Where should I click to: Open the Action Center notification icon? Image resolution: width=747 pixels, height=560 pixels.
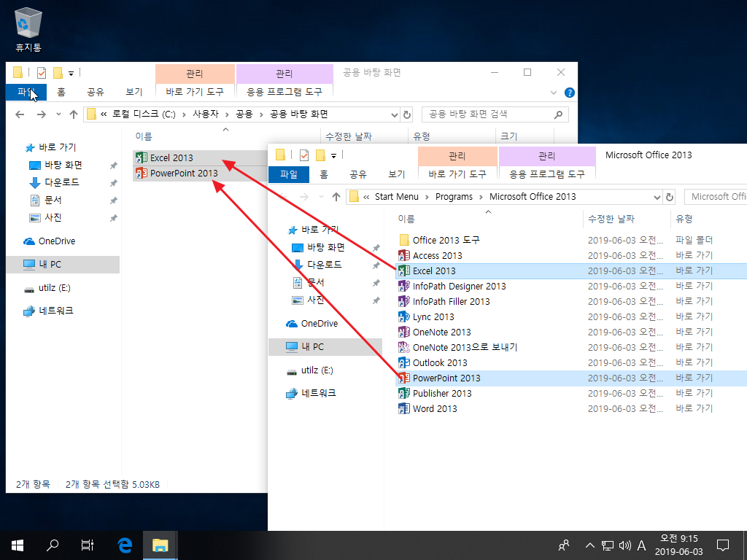(x=723, y=545)
